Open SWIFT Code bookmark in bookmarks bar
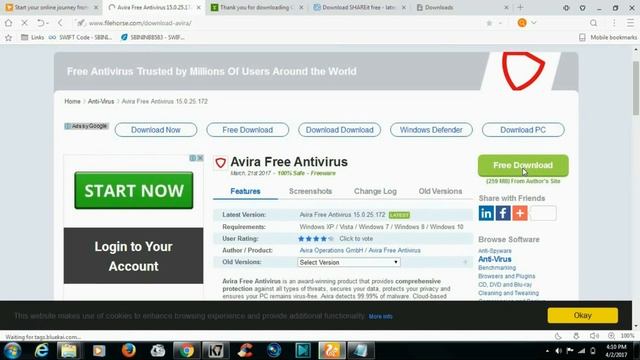This screenshot has width=640, height=360. point(80,38)
